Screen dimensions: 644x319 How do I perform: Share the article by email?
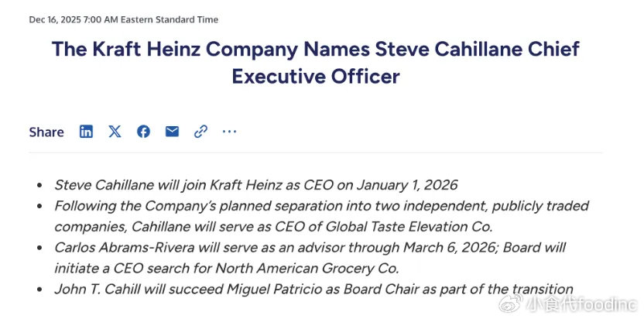click(172, 132)
